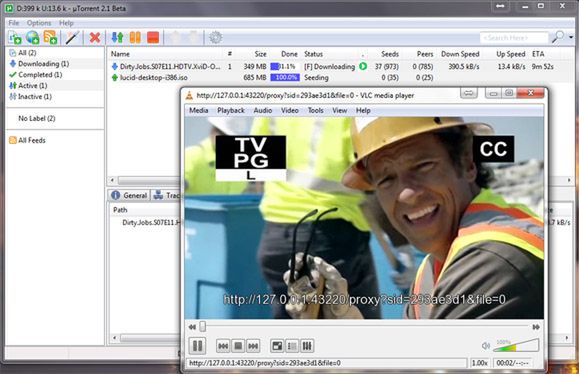
Task: Open VLC Playback menu
Action: (231, 110)
